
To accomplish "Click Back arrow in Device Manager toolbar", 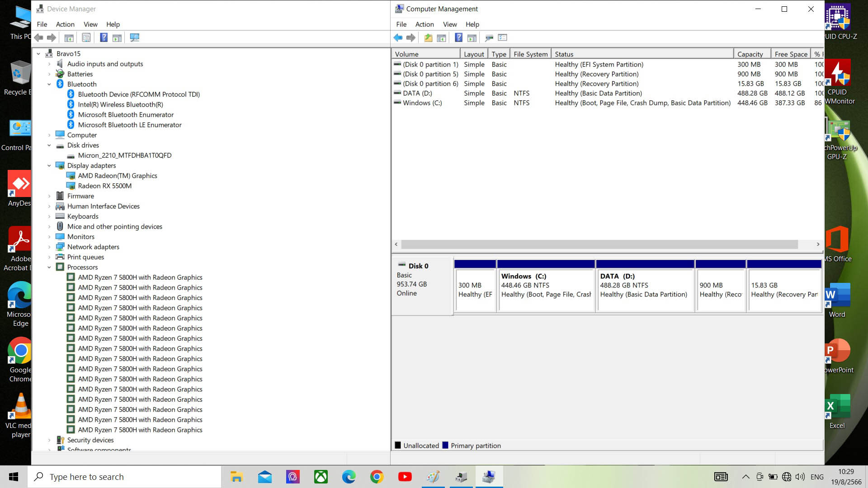I will coord(39,38).
